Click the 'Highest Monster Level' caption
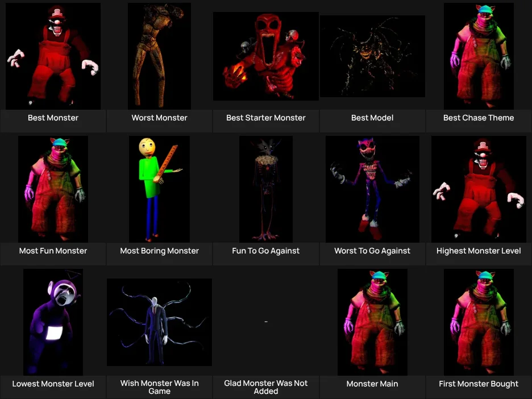The image size is (532, 399). coord(479,251)
